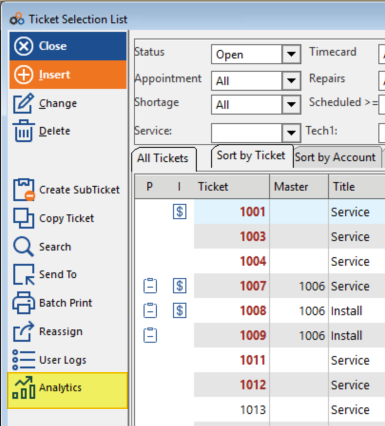Switch to the Sort by Ticket tab
The image size is (385, 426).
pos(251,156)
